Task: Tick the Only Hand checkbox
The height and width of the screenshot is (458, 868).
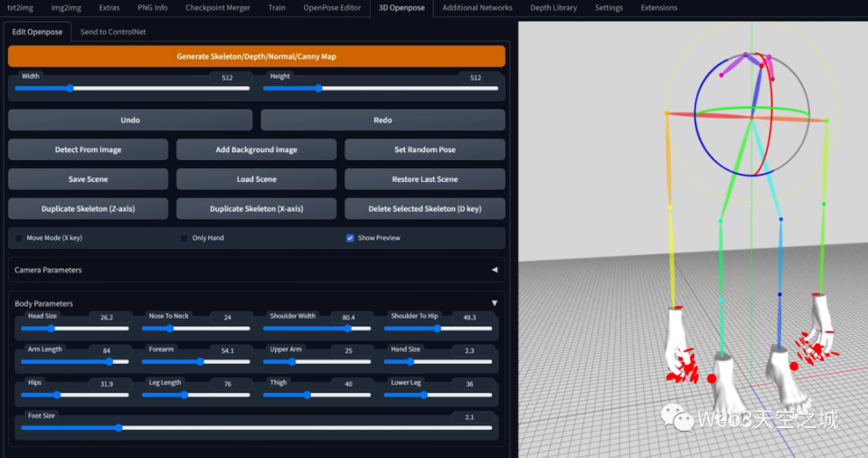Action: coord(185,238)
